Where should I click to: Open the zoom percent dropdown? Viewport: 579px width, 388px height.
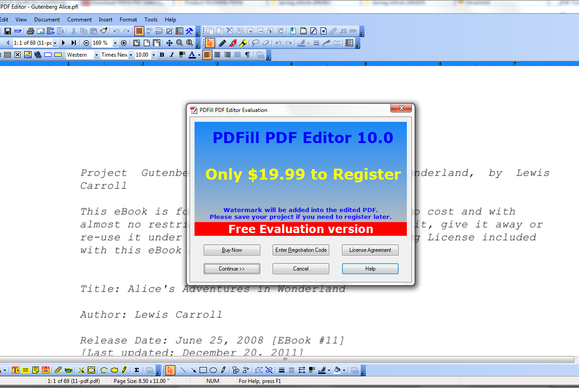point(115,43)
